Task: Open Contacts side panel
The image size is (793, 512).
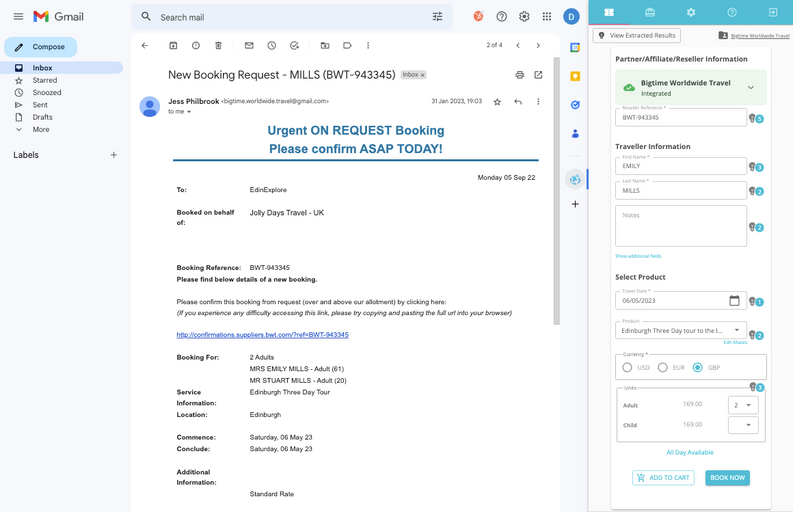Action: 575,134
